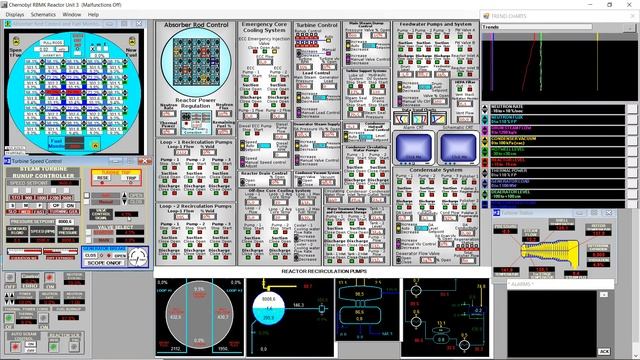Adjust Neutron Rate trend scale arrows
This screenshot has width=640, height=360.
tap(485, 109)
